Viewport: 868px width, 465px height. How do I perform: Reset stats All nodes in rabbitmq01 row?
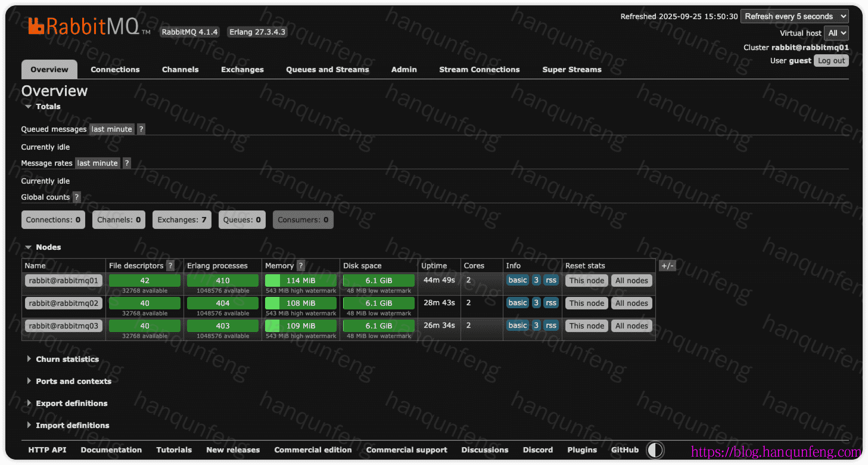[631, 281]
